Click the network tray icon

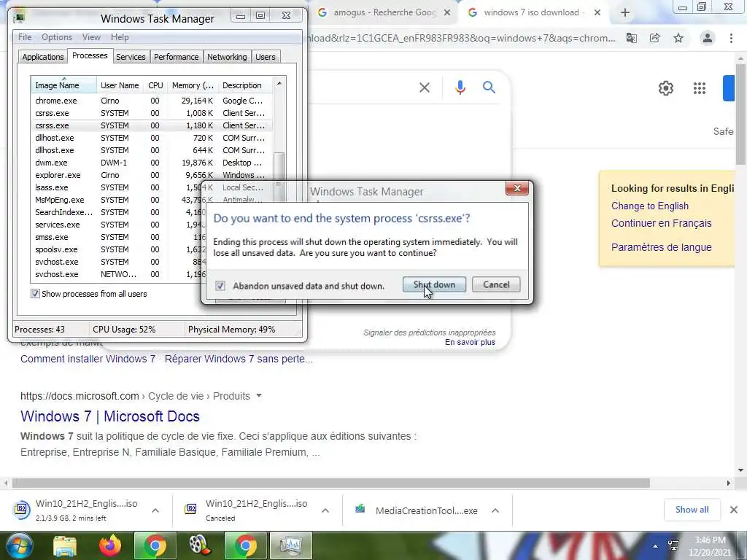click(x=673, y=545)
